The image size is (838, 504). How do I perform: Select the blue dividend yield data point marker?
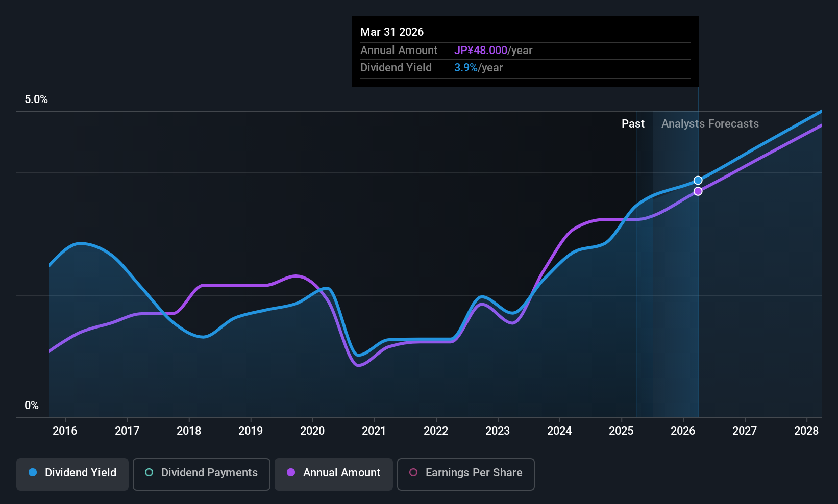698,180
